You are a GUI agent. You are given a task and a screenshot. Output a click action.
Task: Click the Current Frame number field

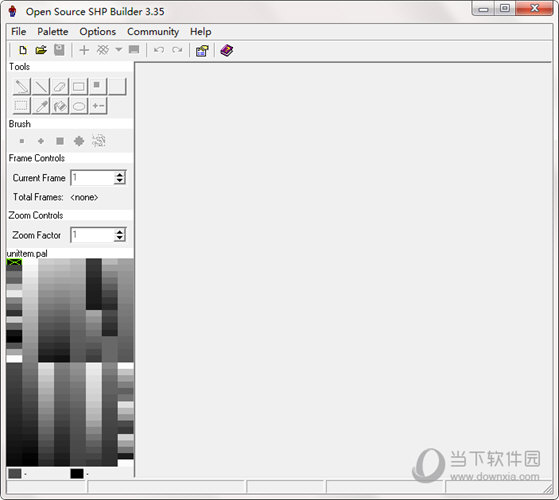pyautogui.click(x=92, y=177)
